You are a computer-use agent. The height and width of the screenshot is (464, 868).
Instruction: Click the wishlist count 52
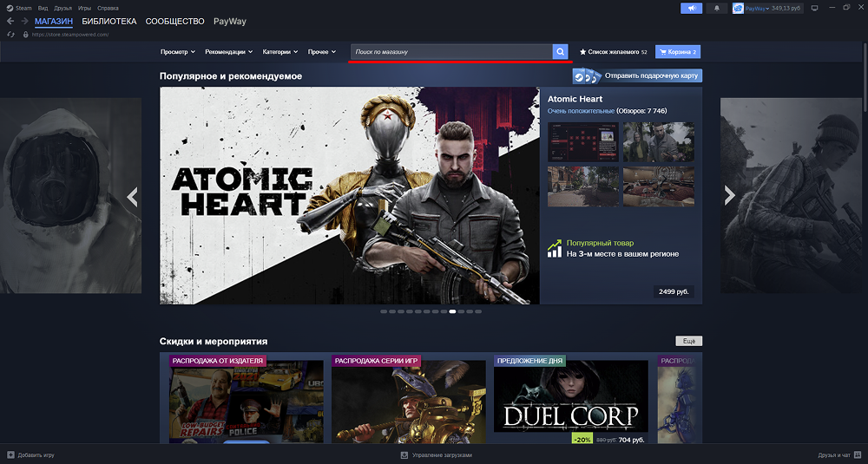(x=644, y=52)
